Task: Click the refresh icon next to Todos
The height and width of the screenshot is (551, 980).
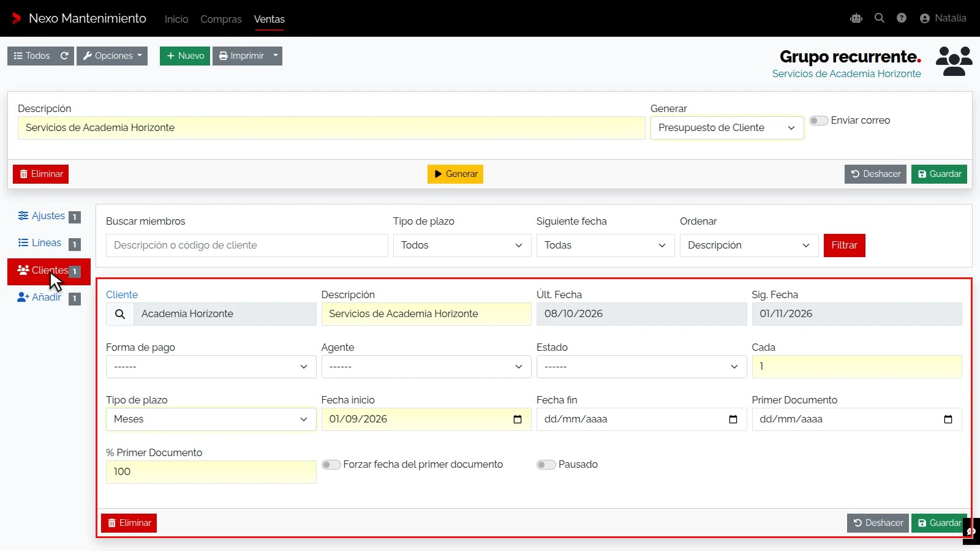Action: 64,56
